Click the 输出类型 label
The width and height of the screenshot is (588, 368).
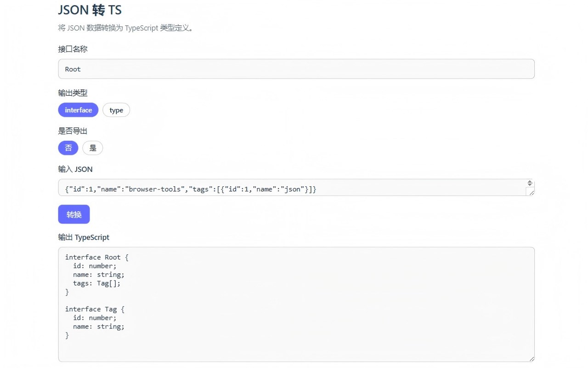click(x=73, y=93)
